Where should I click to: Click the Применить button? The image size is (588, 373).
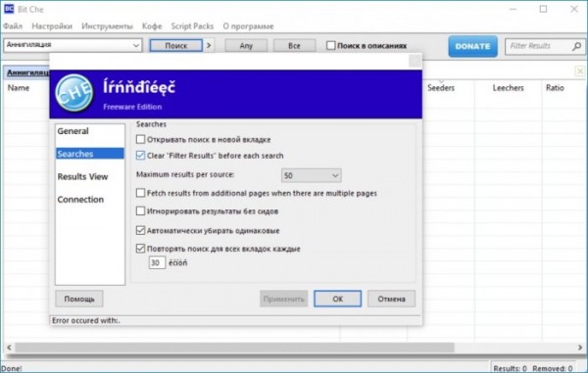[x=283, y=299]
